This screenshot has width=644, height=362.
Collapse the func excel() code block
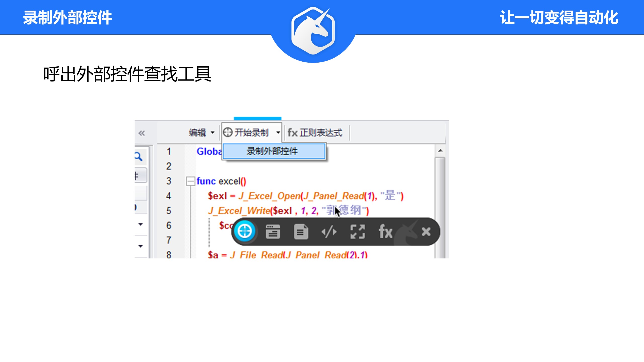(190, 181)
